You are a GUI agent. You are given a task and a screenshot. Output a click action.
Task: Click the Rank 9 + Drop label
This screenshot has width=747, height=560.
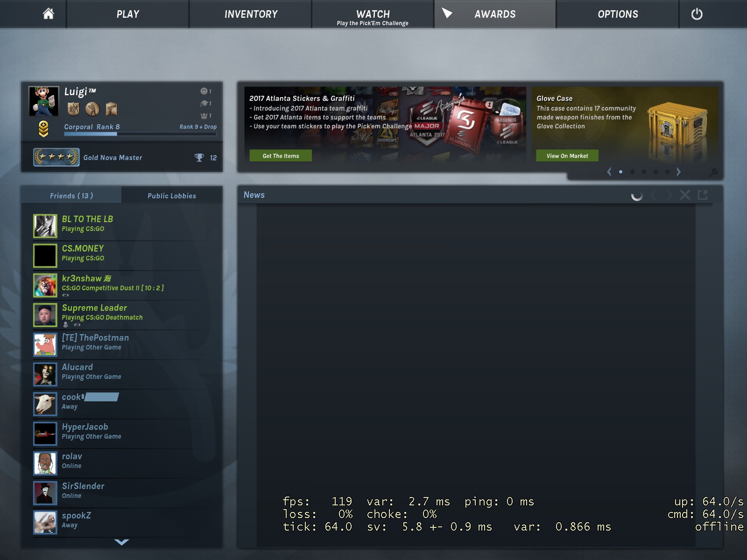[198, 127]
